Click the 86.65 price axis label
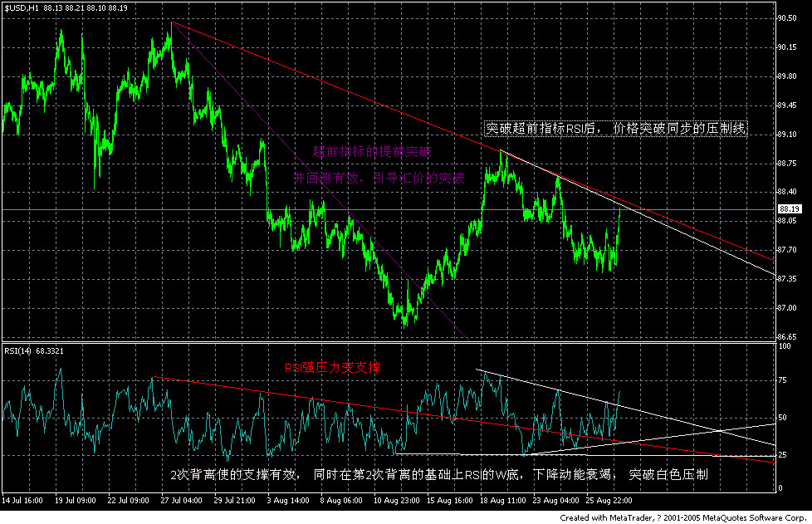This screenshot has height=524, width=812. point(787,337)
